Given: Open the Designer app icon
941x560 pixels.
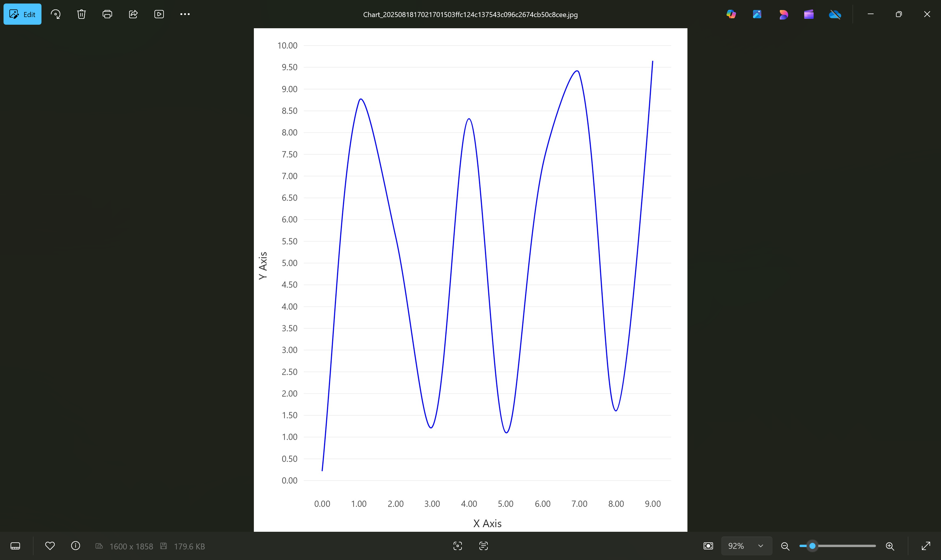Looking at the screenshot, I should pyautogui.click(x=783, y=14).
